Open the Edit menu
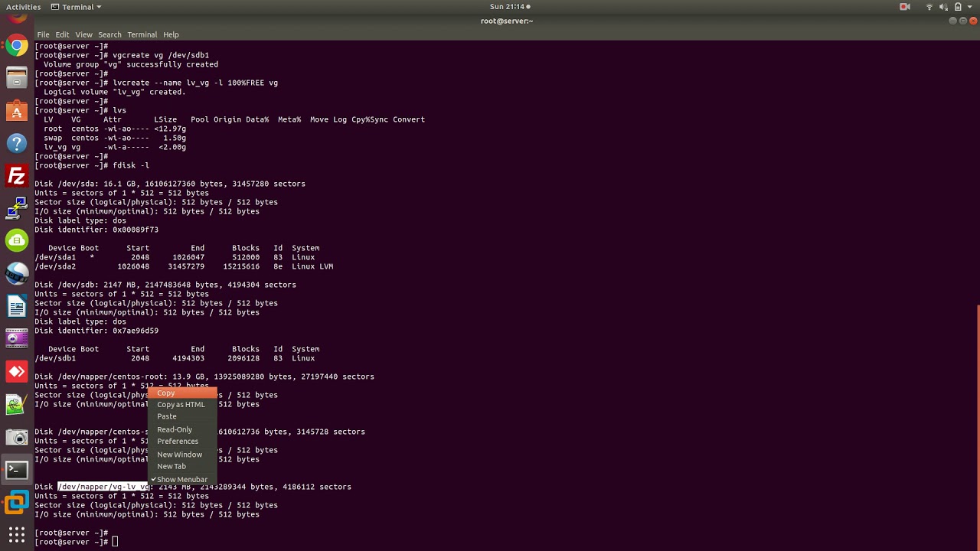The height and width of the screenshot is (551, 980). [x=62, y=34]
